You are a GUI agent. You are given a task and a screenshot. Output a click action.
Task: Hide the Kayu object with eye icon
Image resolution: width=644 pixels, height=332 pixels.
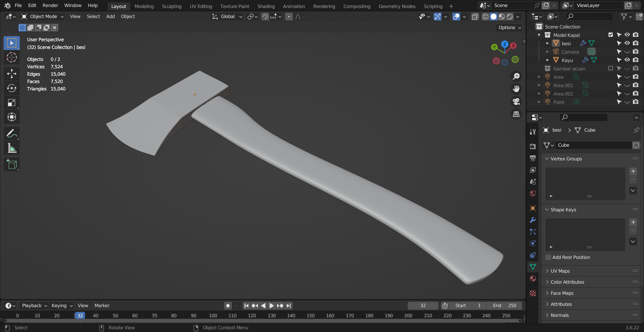tap(627, 60)
